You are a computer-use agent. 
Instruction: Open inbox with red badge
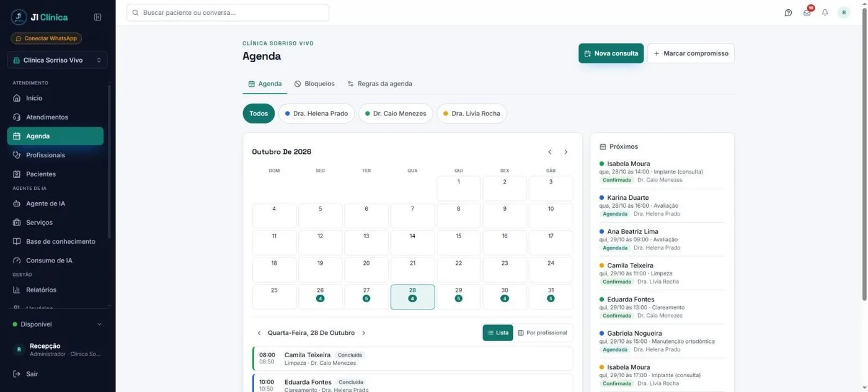coord(807,12)
